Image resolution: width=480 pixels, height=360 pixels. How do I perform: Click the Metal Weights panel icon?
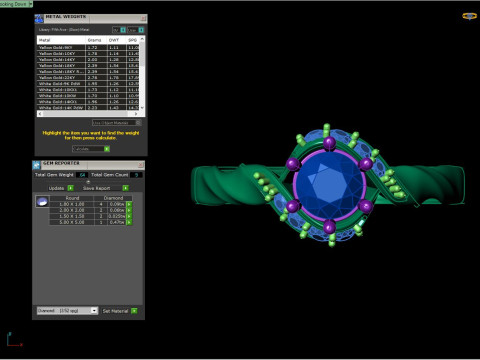tap(39, 19)
